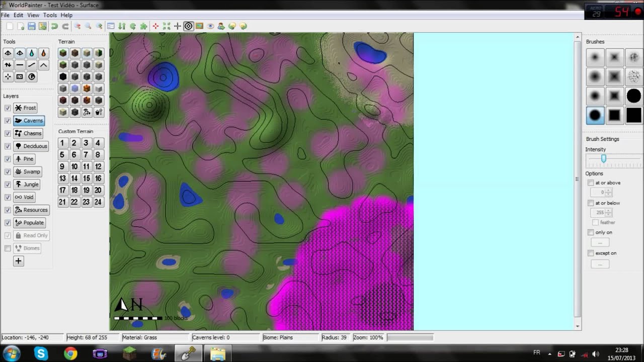Click the Windows Start button
This screenshot has width=644, height=362.
11,354
